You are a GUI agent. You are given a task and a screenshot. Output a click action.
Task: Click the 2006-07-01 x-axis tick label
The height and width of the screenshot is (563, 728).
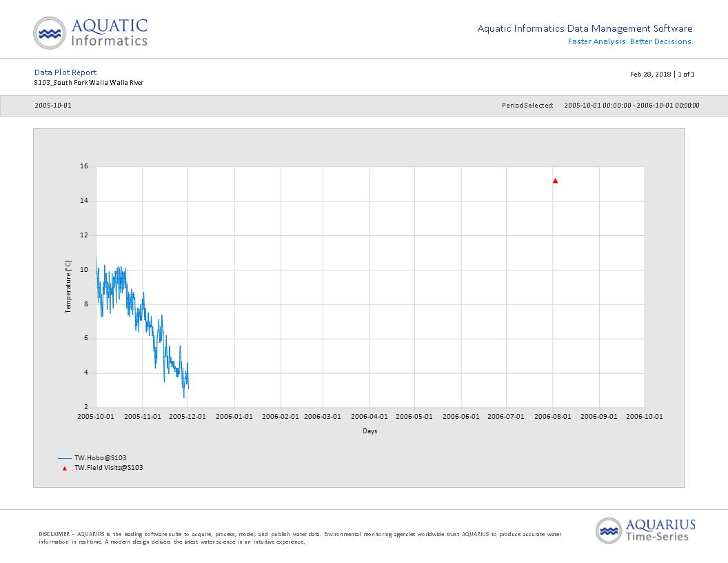[505, 416]
